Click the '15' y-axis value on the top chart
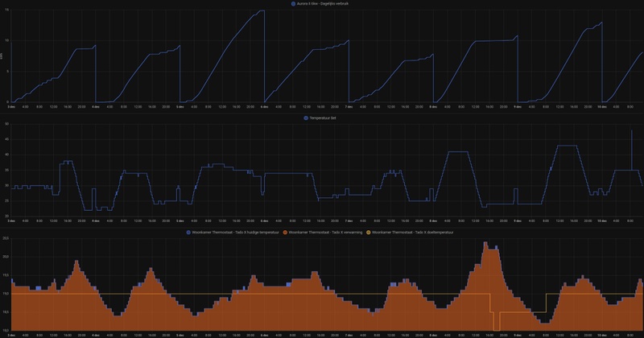This screenshot has width=644, height=338. [7, 10]
